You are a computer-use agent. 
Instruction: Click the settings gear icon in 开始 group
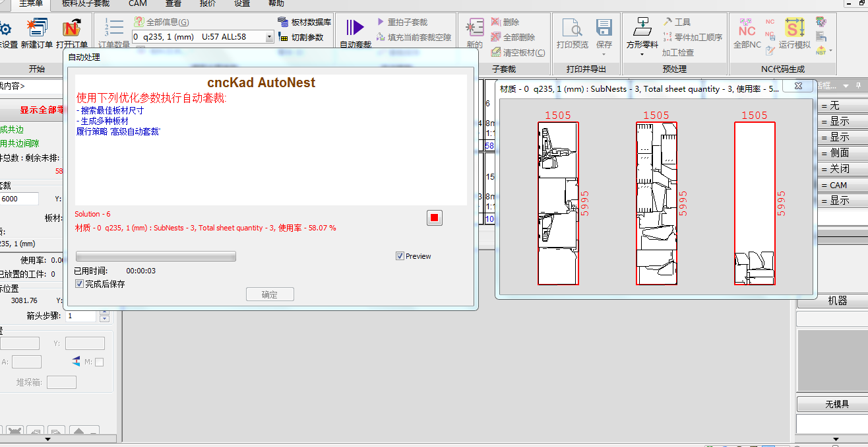tap(5, 28)
